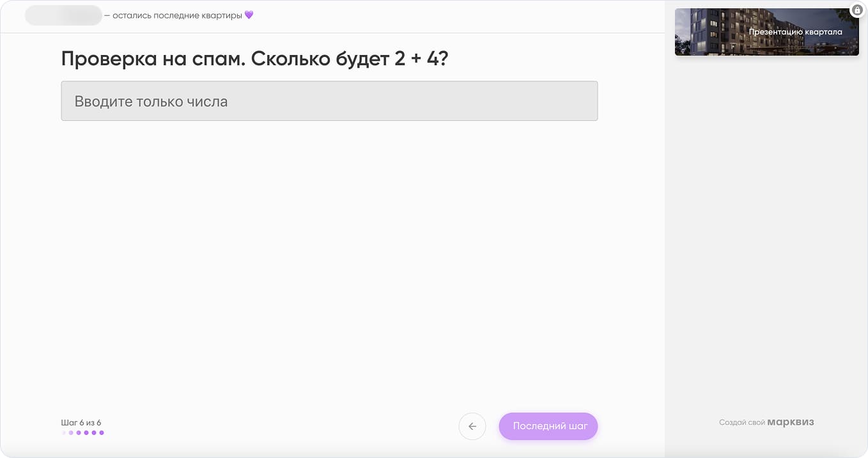Click the padlock icon above the thumbnail
868x458 pixels.
click(x=856, y=10)
